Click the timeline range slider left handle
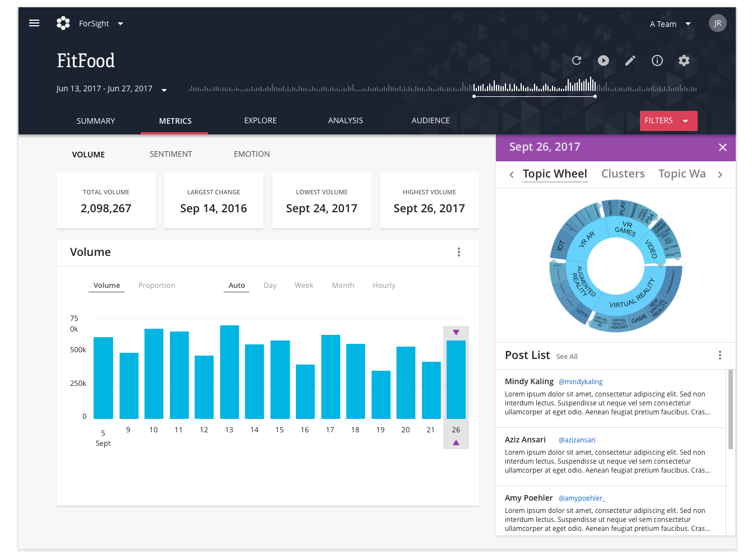The image size is (752, 560). [474, 96]
